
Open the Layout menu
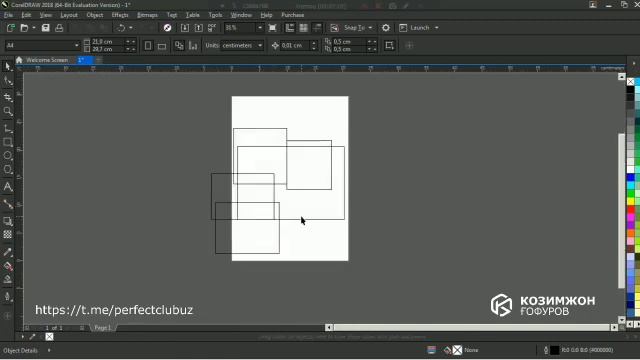pyautogui.click(x=69, y=15)
